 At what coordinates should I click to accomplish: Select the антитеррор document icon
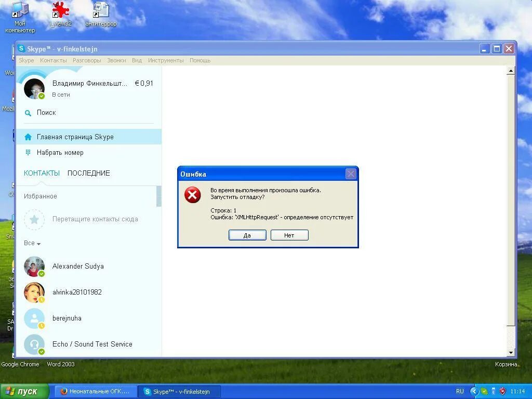tap(101, 14)
